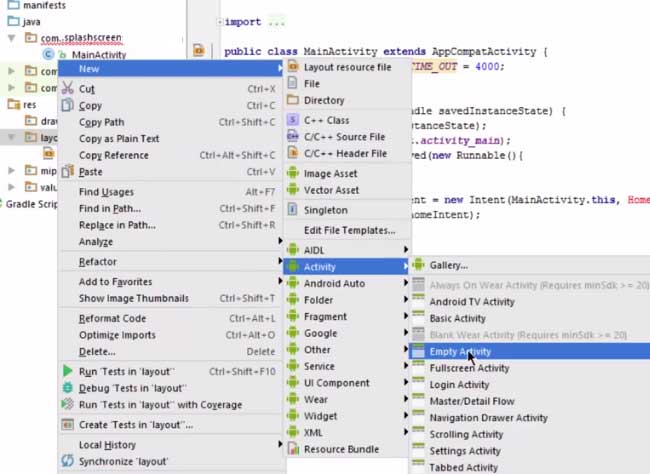Screen dimensions: 650x474
Task: Click Add to Favorites
Action: coord(172,282)
